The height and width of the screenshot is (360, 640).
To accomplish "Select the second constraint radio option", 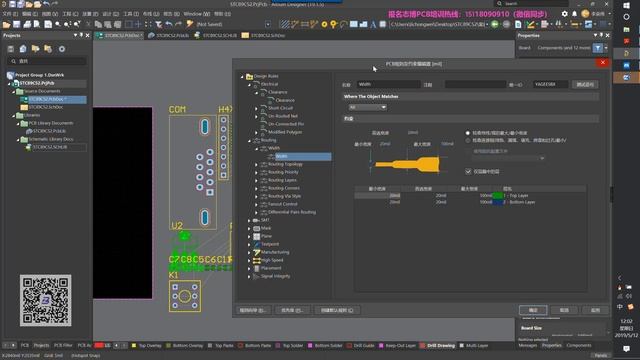I will pyautogui.click(x=468, y=140).
